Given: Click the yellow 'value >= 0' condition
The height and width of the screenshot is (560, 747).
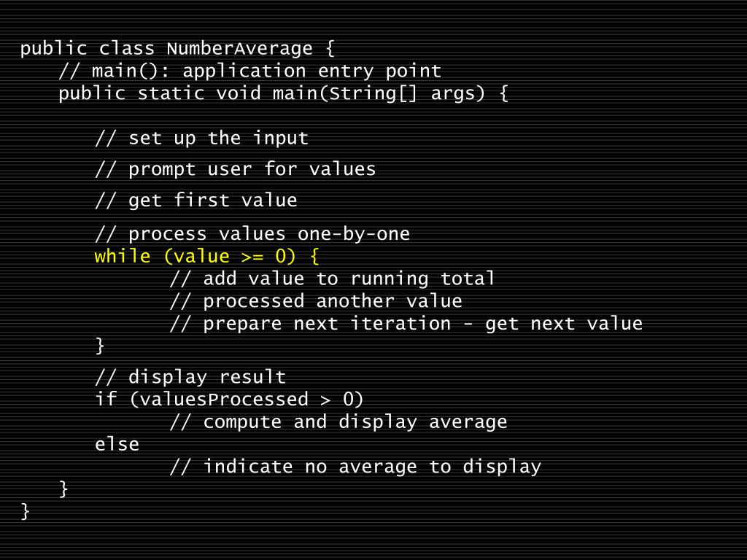Looking at the screenshot, I should (230, 257).
